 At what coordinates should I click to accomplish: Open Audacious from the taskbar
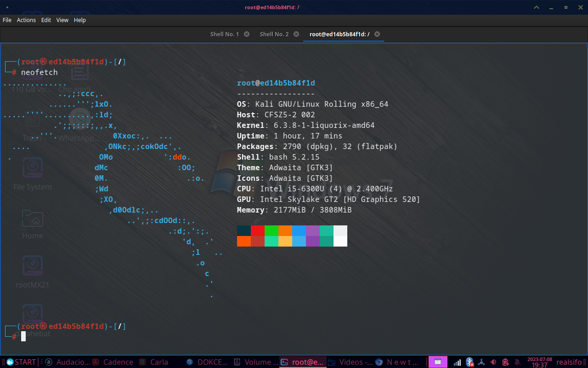69,362
